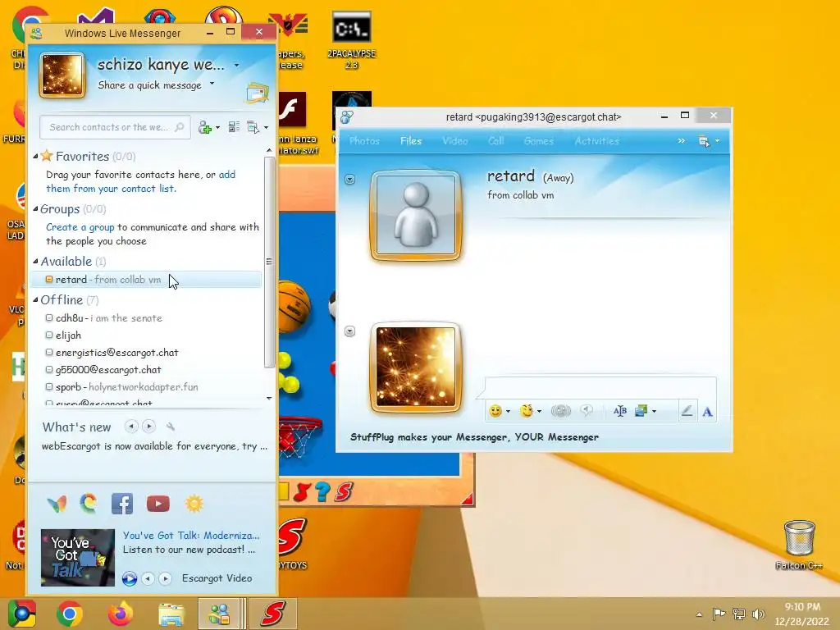This screenshot has width=840, height=630.
Task: Open File Explorer from the taskbar
Action: (x=171, y=614)
